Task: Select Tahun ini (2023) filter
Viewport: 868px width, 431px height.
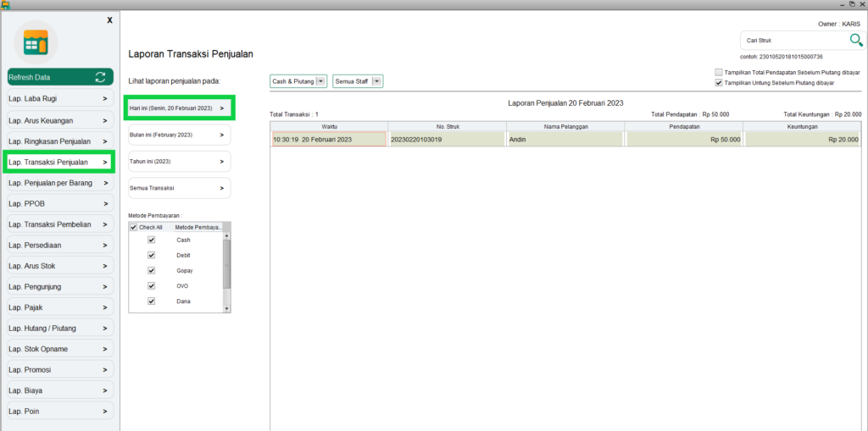Action: point(179,161)
